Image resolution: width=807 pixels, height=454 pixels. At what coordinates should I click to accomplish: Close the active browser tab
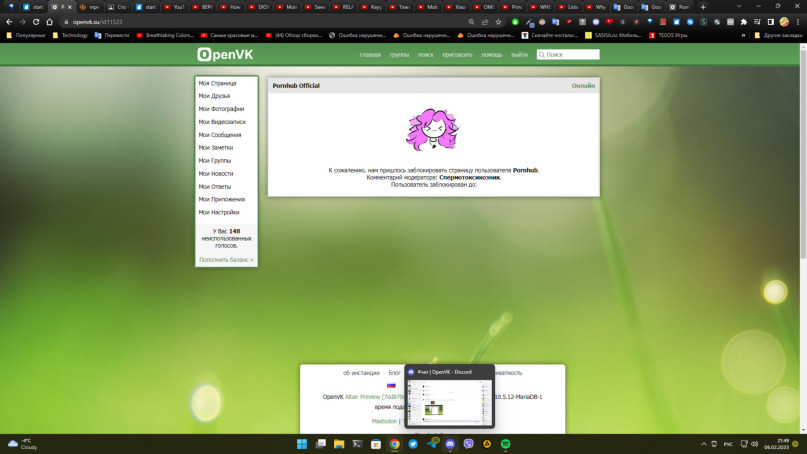[x=69, y=7]
